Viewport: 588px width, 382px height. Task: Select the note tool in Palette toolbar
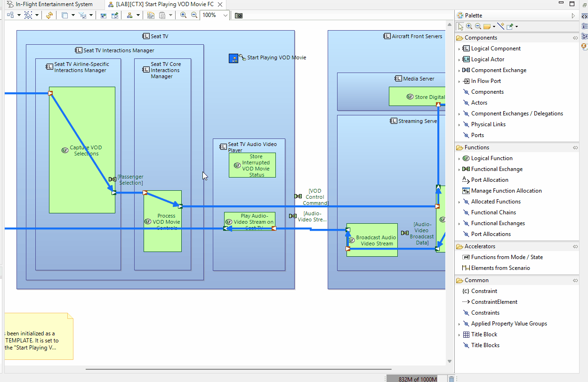point(487,26)
